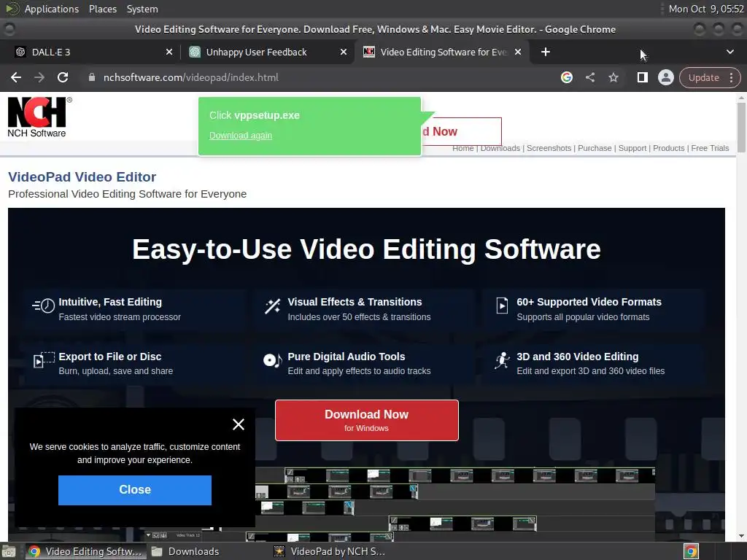
Task: Reload the page with the refresh icon
Action: click(x=63, y=77)
